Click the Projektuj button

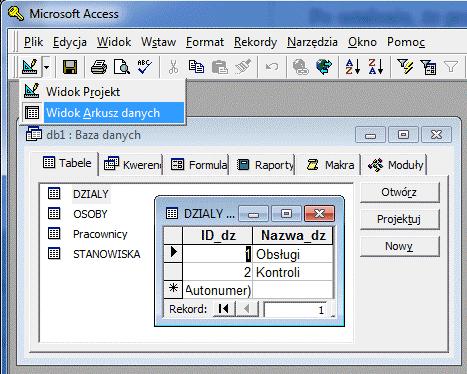(x=400, y=219)
